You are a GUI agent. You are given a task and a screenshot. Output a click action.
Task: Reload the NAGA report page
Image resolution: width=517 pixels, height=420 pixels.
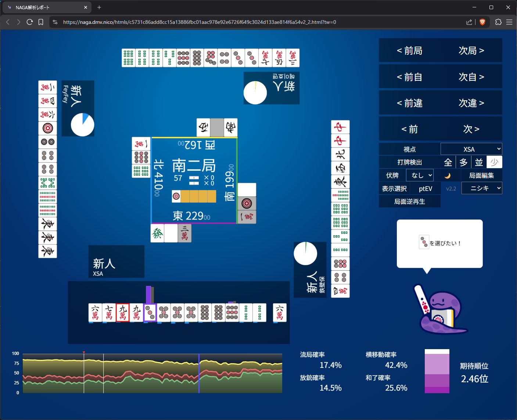(30, 22)
